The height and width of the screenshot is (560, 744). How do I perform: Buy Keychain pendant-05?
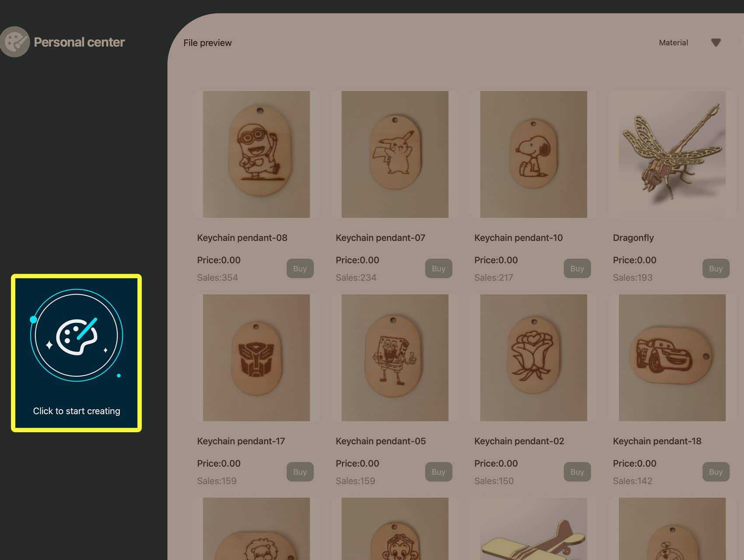[439, 472]
